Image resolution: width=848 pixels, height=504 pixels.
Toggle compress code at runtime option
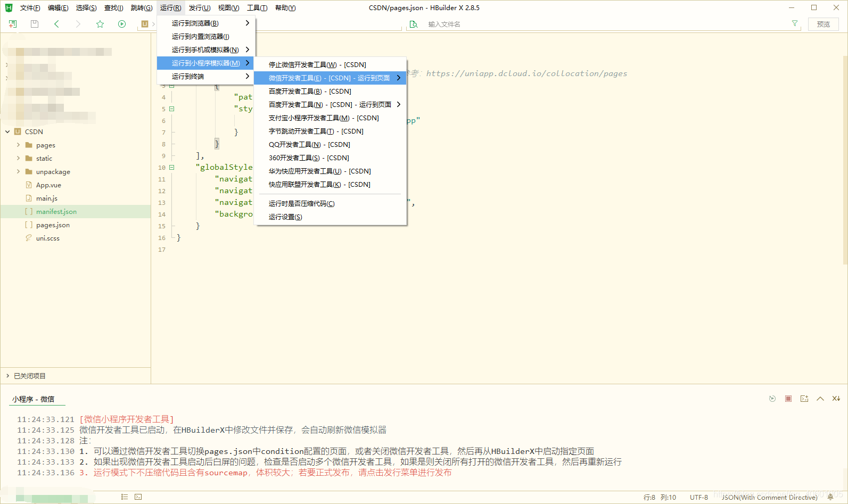(x=330, y=203)
